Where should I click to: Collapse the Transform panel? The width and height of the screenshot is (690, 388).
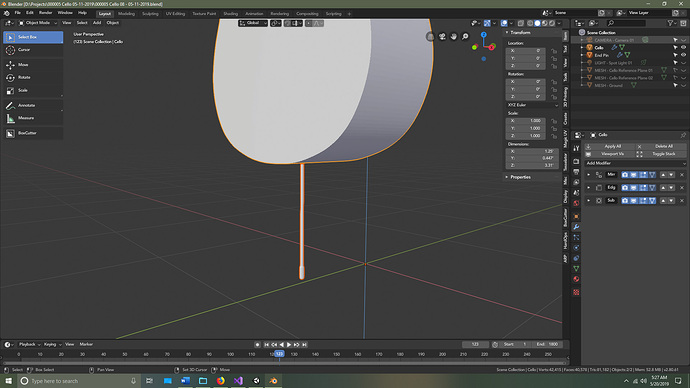tap(507, 33)
